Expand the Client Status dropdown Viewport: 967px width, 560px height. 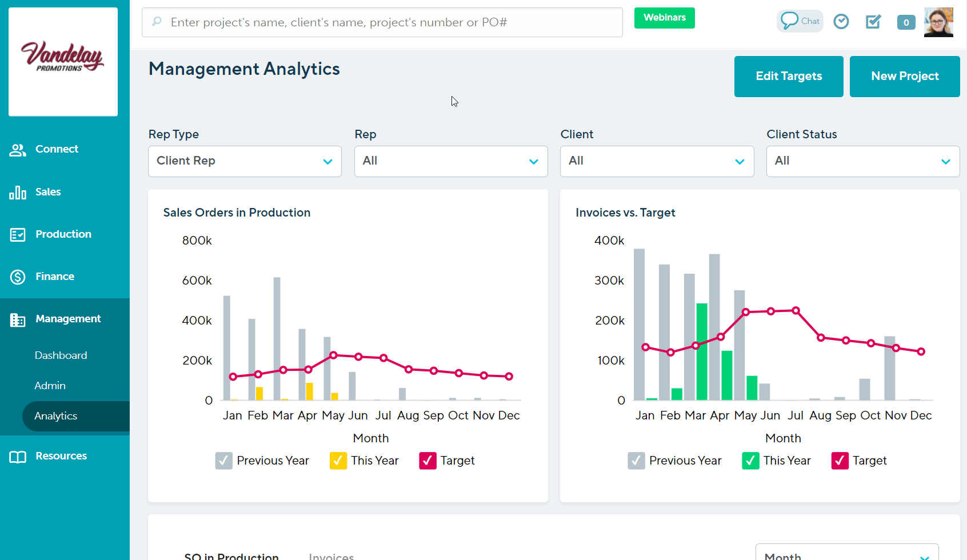point(862,161)
